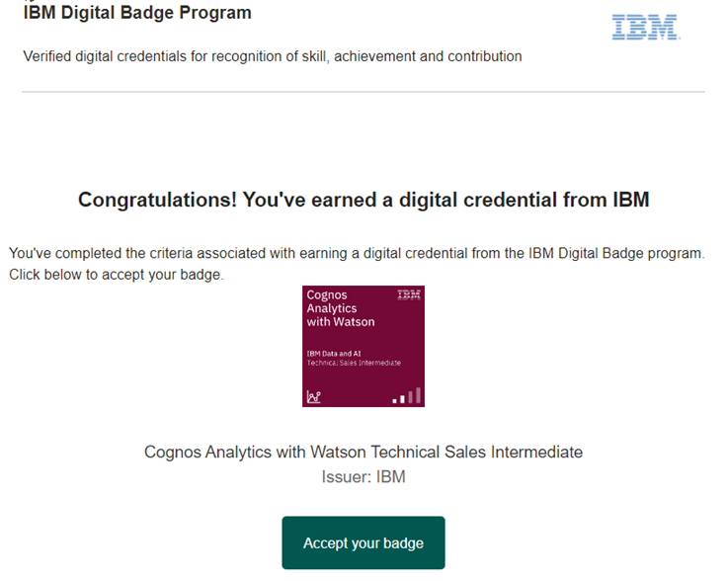Image resolution: width=728 pixels, height=581 pixels.
Task: Select the 'IBM Digital Badge Program' heading
Action: tap(137, 13)
